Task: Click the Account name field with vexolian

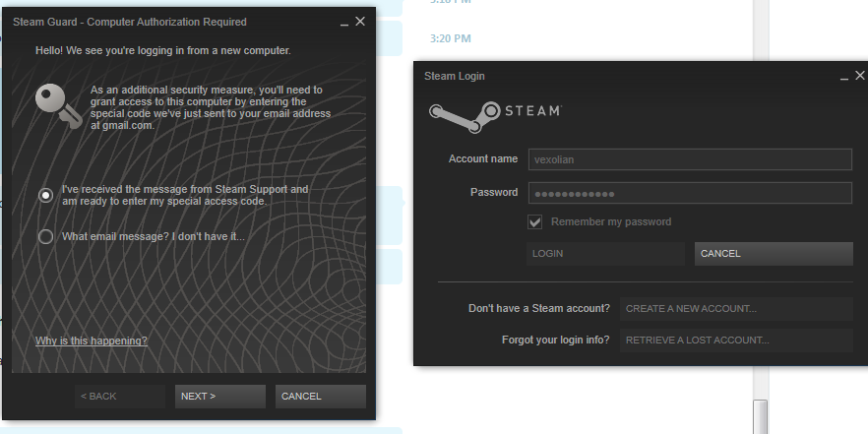Action: pyautogui.click(x=690, y=159)
